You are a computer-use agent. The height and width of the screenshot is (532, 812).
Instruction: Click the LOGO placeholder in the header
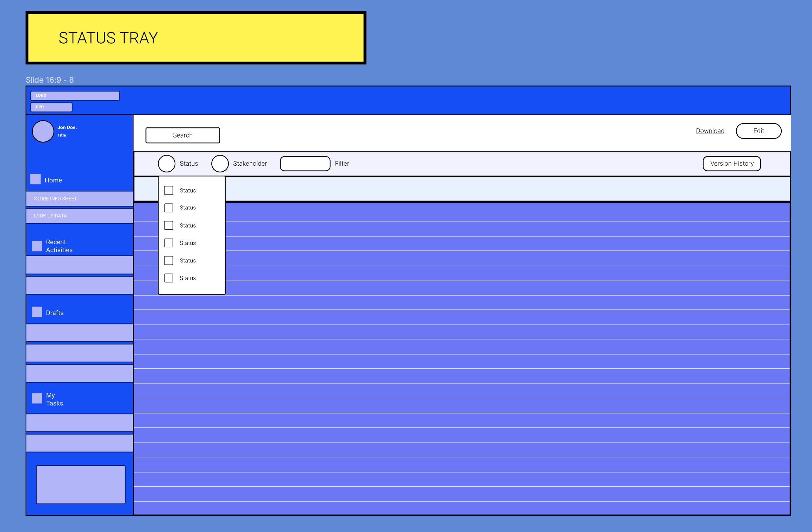pyautogui.click(x=75, y=95)
